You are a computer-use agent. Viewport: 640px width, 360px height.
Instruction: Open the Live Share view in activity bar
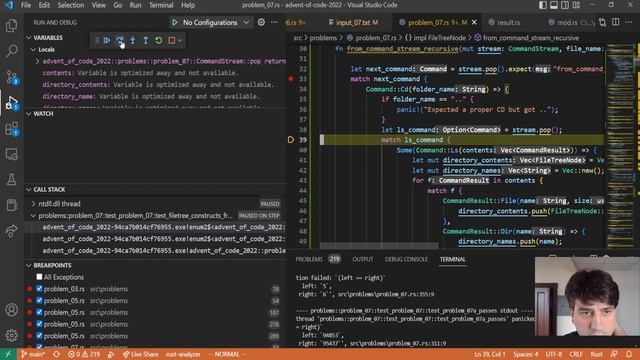[x=11, y=231]
